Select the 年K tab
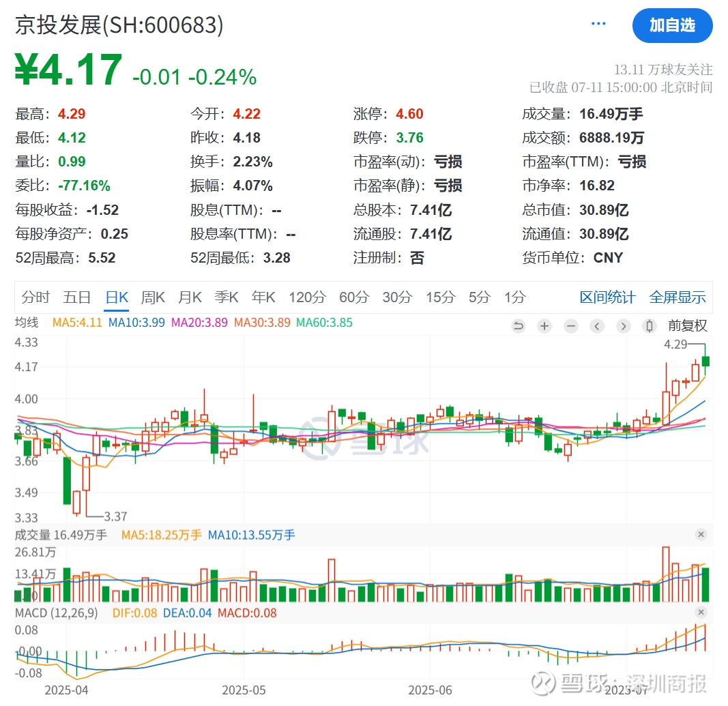 coord(263,297)
